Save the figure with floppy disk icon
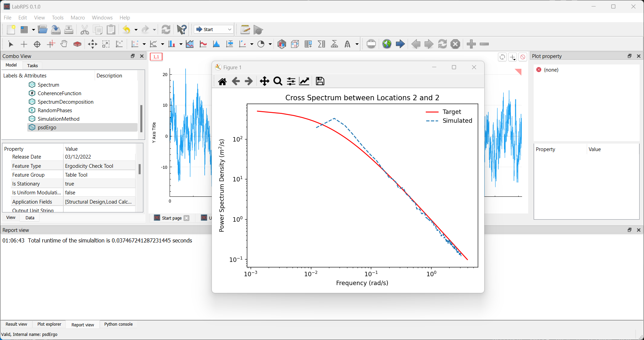This screenshot has width=644, height=340. [x=320, y=81]
